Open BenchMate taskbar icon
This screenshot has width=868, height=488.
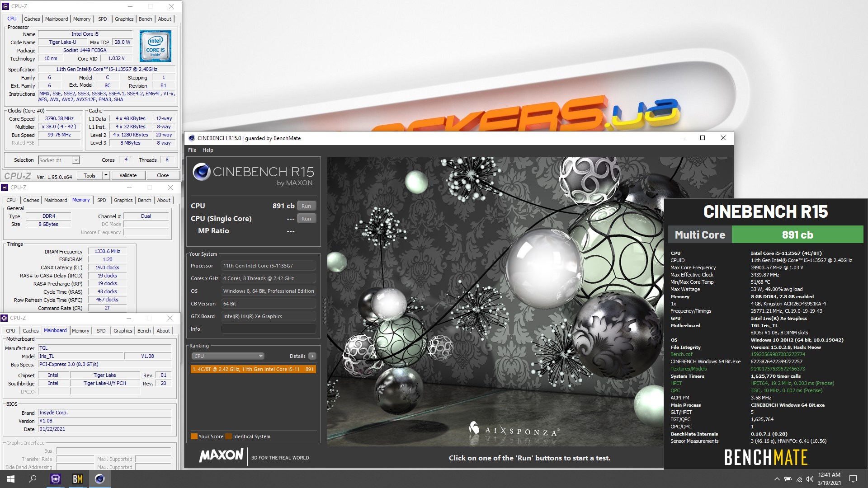coord(77,479)
